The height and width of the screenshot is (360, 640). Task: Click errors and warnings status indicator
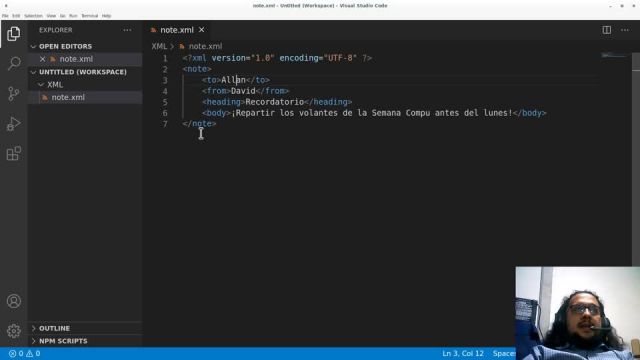(24, 353)
